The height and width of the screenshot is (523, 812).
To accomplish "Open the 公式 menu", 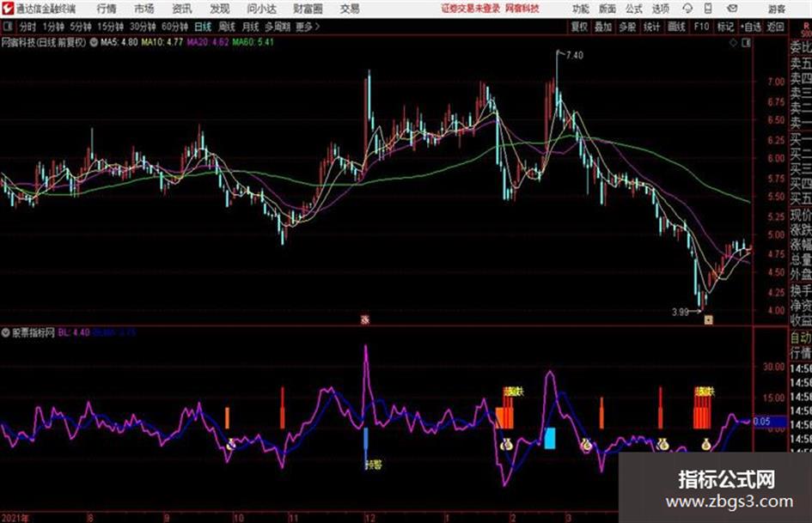I will coord(634,9).
